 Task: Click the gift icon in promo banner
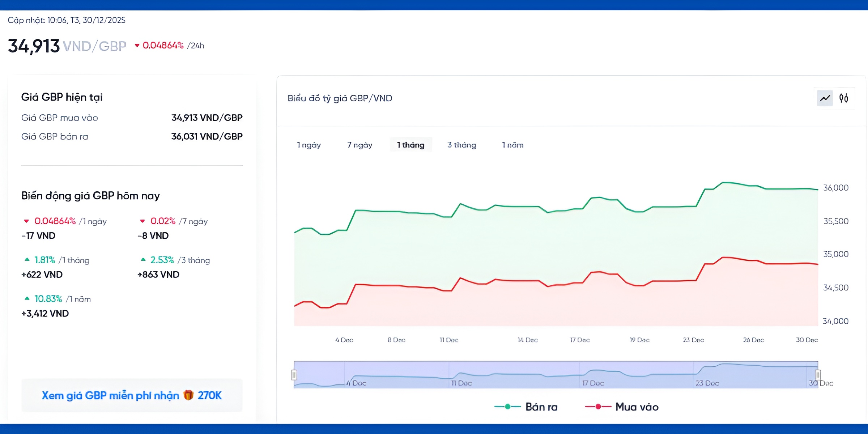[x=188, y=395]
